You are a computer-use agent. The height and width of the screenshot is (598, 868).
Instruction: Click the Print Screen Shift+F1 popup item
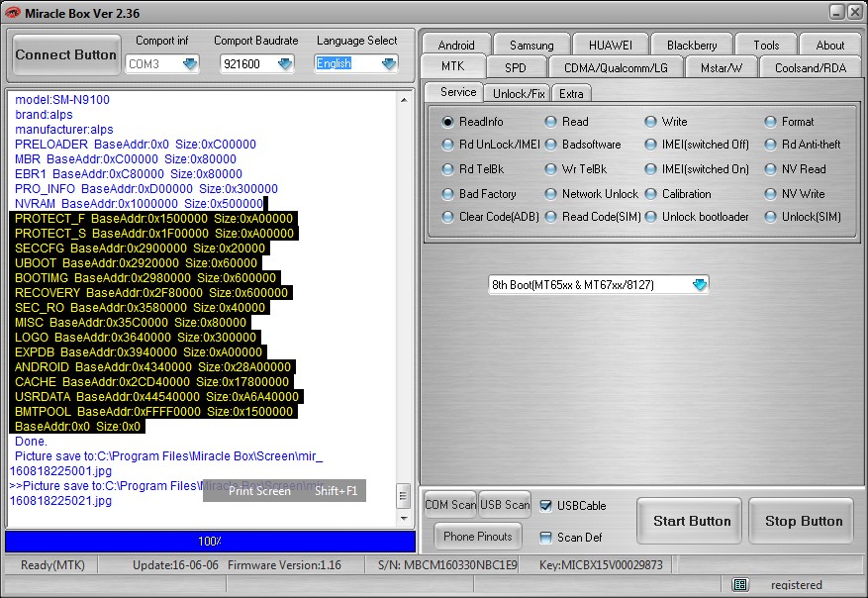point(284,491)
